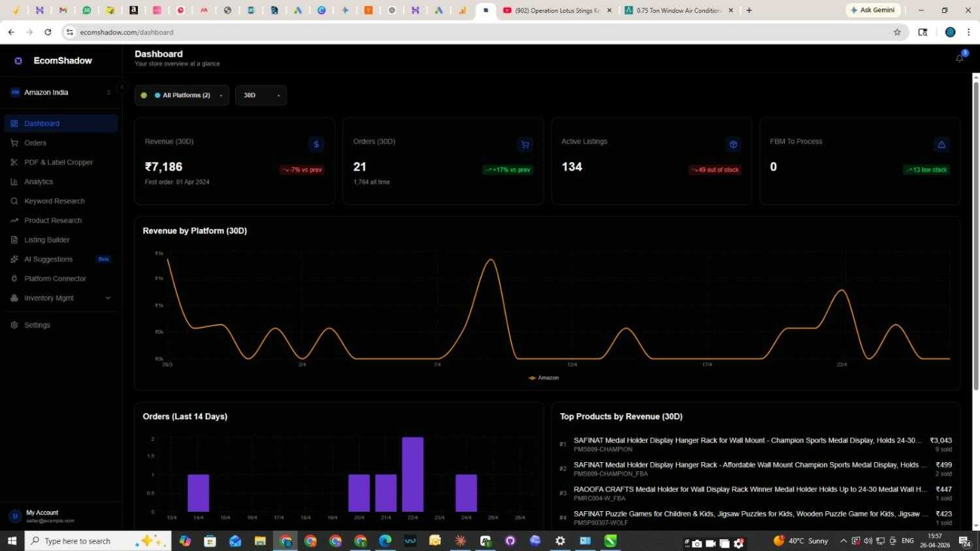Open the 30D time range dropdown
Viewport: 980px width, 551px height.
click(261, 95)
